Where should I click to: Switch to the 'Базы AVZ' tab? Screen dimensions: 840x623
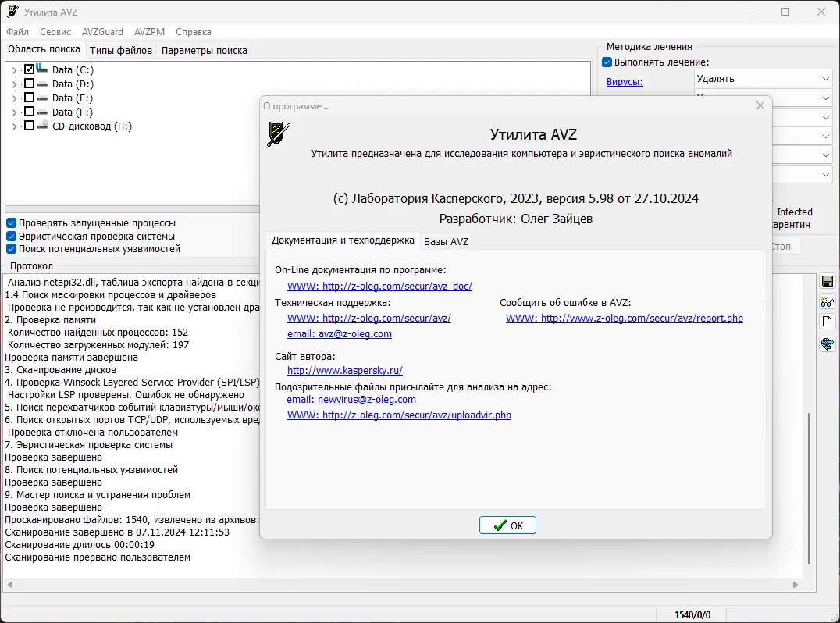[447, 241]
